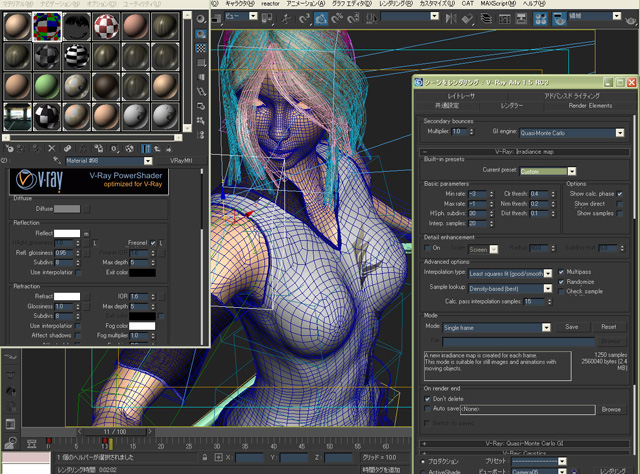Viewport: 640px width, 474px height.
Task: Click Mirror tool icon in main toolbar
Action: [x=451, y=18]
